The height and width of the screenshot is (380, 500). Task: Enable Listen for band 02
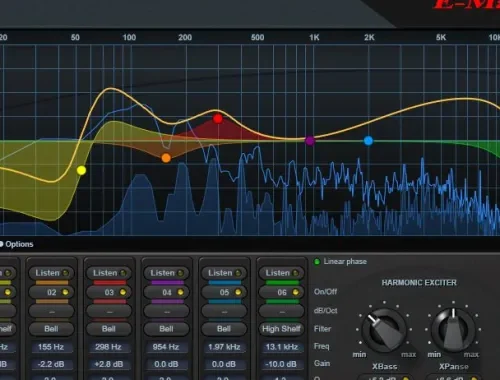point(52,273)
